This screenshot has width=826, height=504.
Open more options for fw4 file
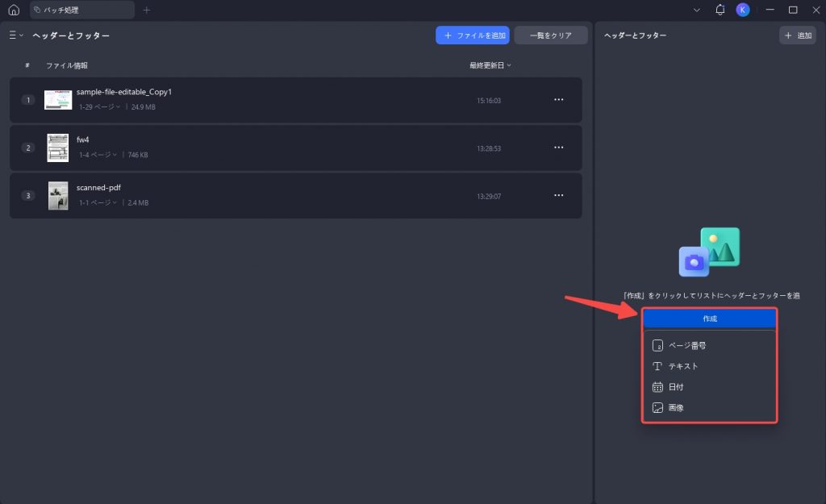coord(558,148)
